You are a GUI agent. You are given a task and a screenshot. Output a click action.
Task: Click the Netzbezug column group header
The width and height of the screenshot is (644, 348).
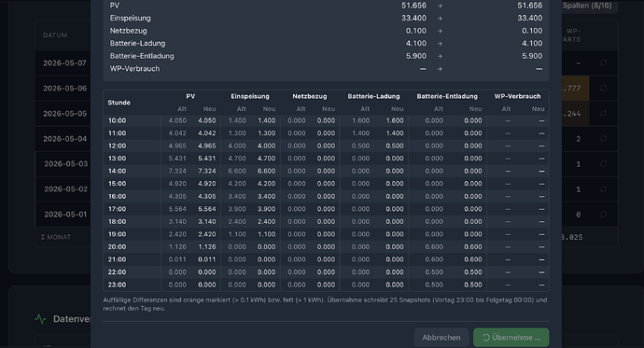[310, 96]
